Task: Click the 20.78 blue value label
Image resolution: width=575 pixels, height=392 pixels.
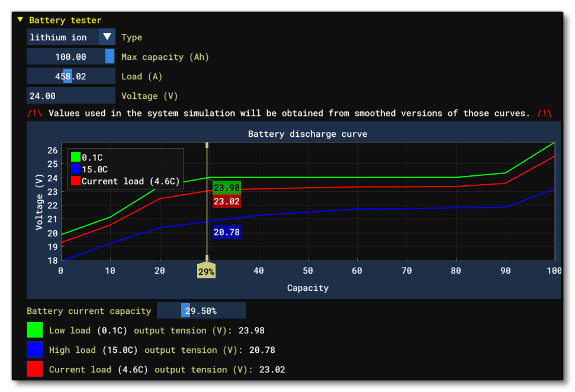Action: pos(226,232)
